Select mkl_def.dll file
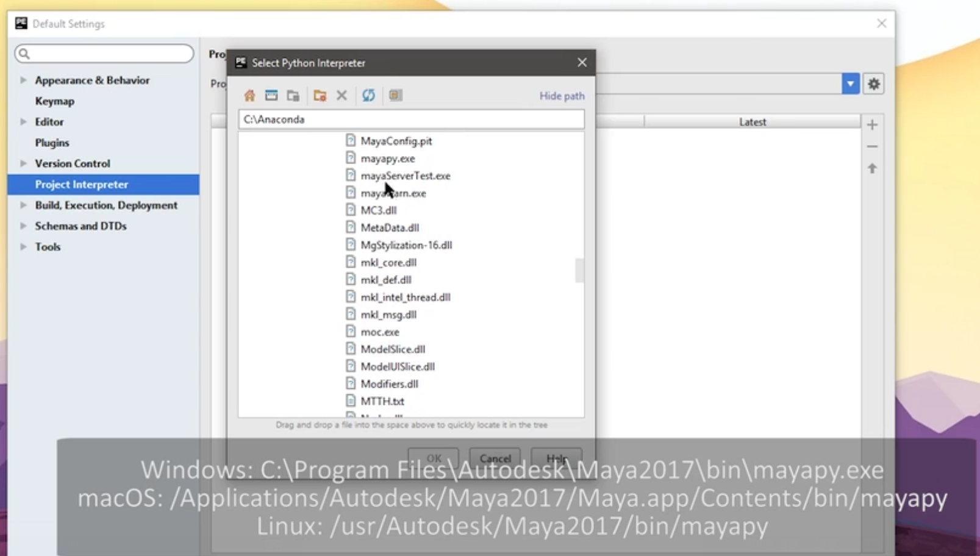This screenshot has height=556, width=980. click(386, 280)
